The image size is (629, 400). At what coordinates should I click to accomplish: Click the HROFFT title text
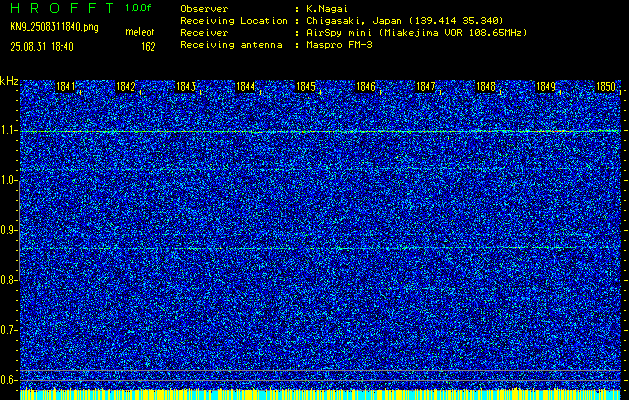[x=63, y=8]
